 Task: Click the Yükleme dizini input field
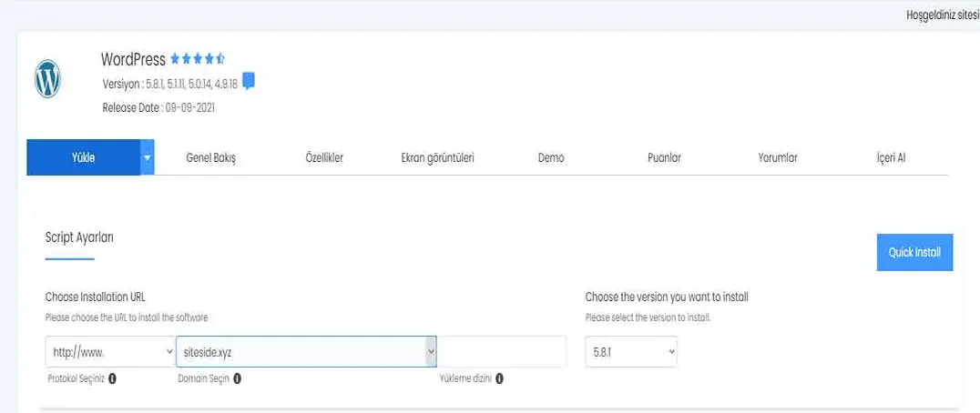[502, 352]
